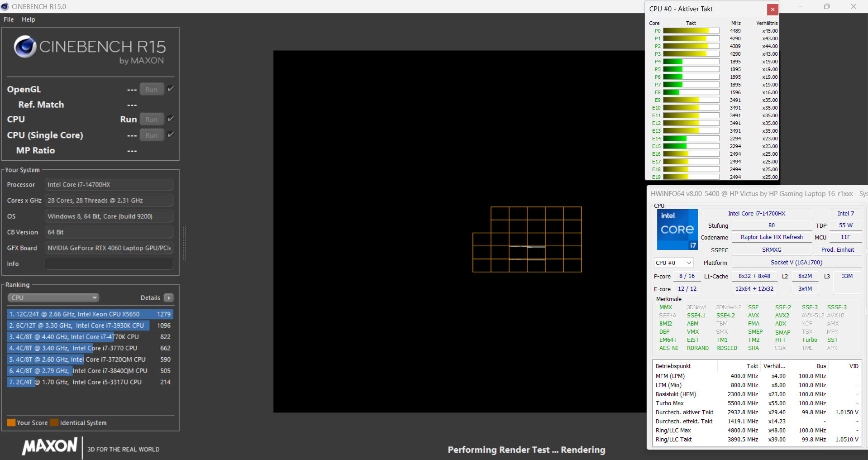Viewport: 868px width, 460px height.
Task: Open the Help menu
Action: pos(28,19)
